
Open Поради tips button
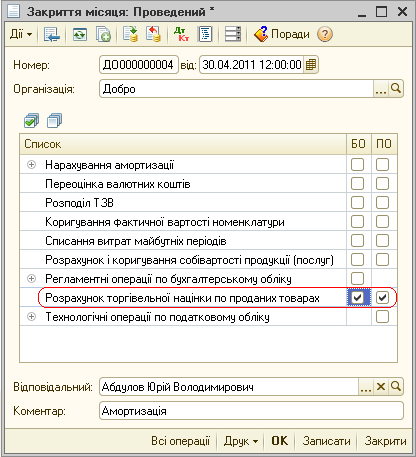(282, 34)
